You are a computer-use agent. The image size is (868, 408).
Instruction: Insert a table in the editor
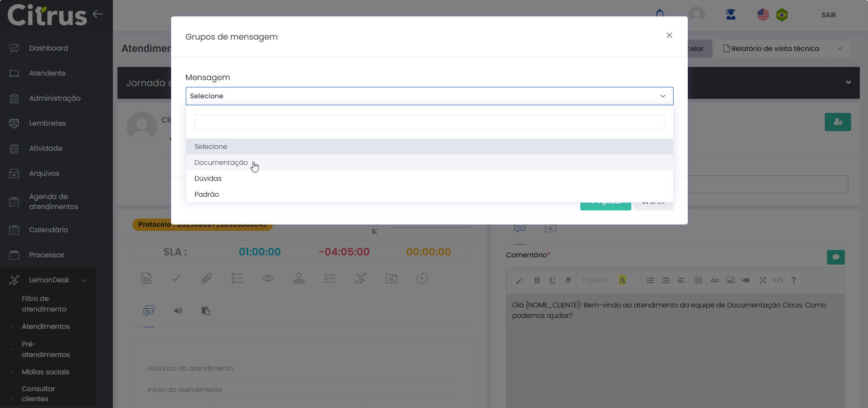(x=698, y=280)
